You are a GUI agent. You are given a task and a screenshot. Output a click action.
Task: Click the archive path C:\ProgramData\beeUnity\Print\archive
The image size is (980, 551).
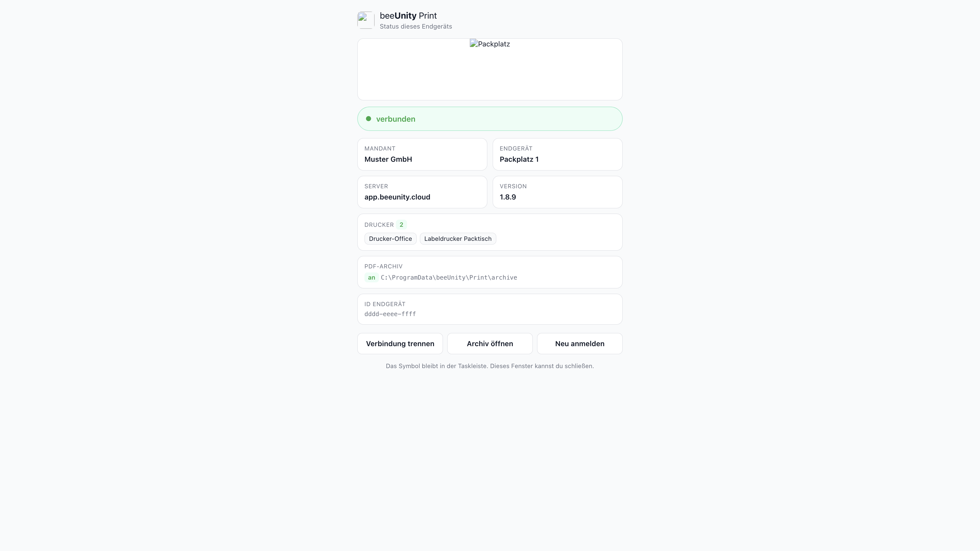pos(449,278)
